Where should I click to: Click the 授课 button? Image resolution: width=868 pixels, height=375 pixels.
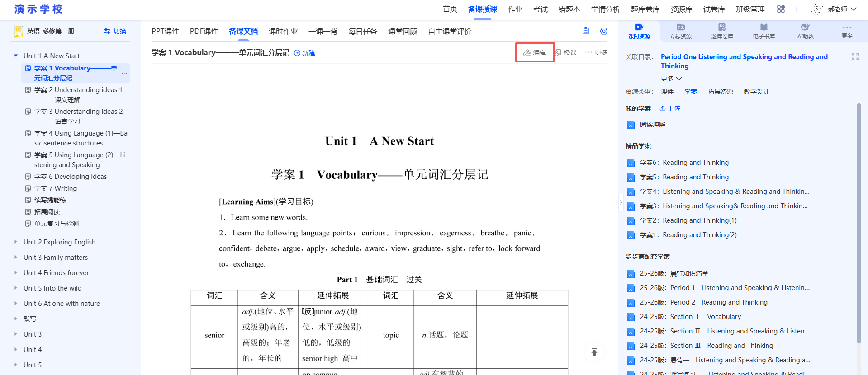(x=566, y=52)
